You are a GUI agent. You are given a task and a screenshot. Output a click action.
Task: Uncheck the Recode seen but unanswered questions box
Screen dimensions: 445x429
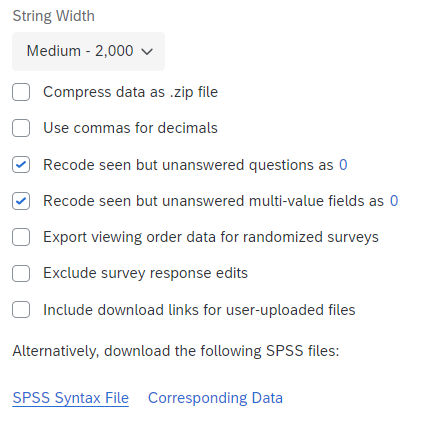click(21, 165)
